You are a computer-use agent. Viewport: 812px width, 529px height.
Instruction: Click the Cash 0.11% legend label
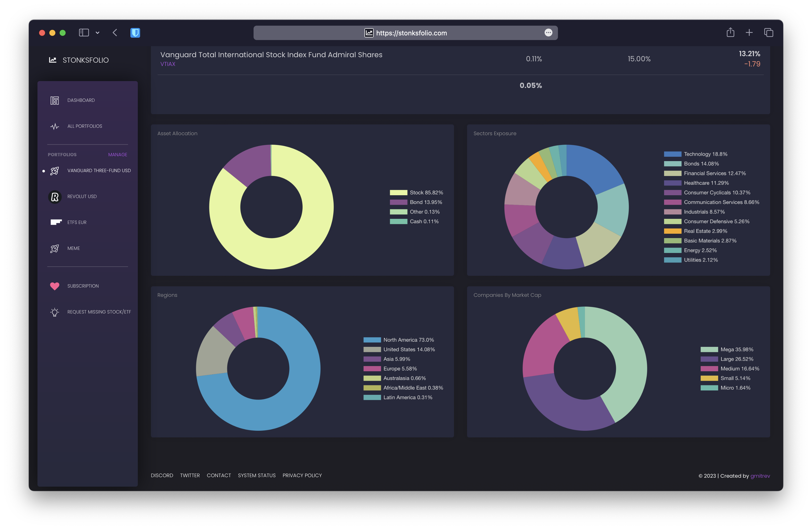point(424,222)
